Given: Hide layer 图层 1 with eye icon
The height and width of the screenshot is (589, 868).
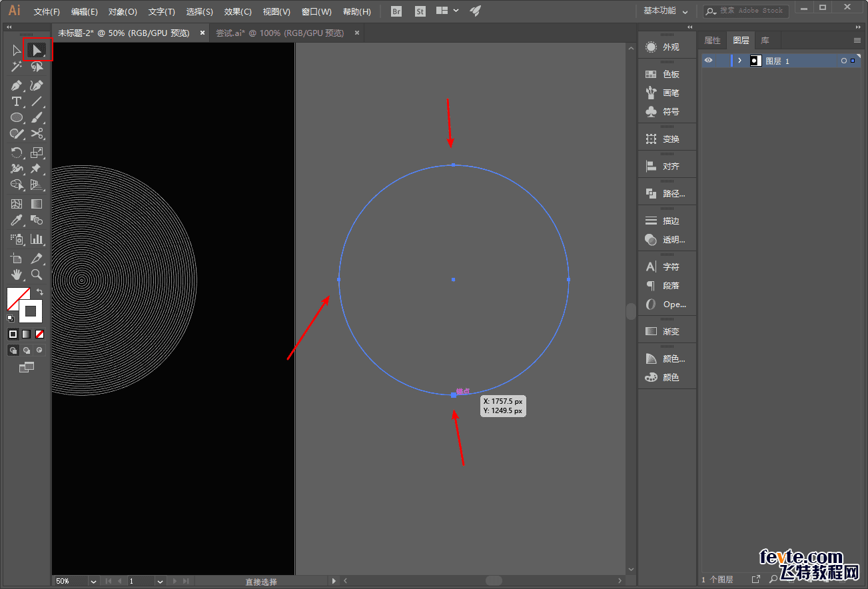Looking at the screenshot, I should click(x=708, y=61).
